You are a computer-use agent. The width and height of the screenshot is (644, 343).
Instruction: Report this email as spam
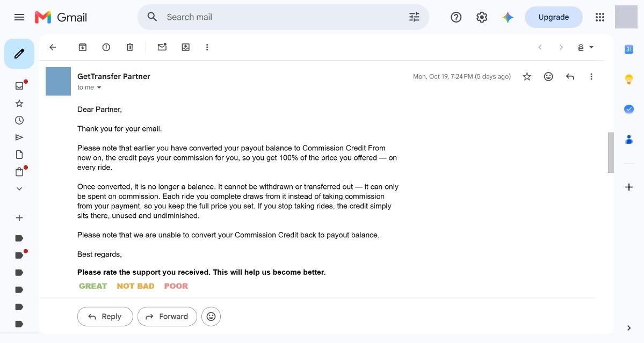(x=106, y=47)
